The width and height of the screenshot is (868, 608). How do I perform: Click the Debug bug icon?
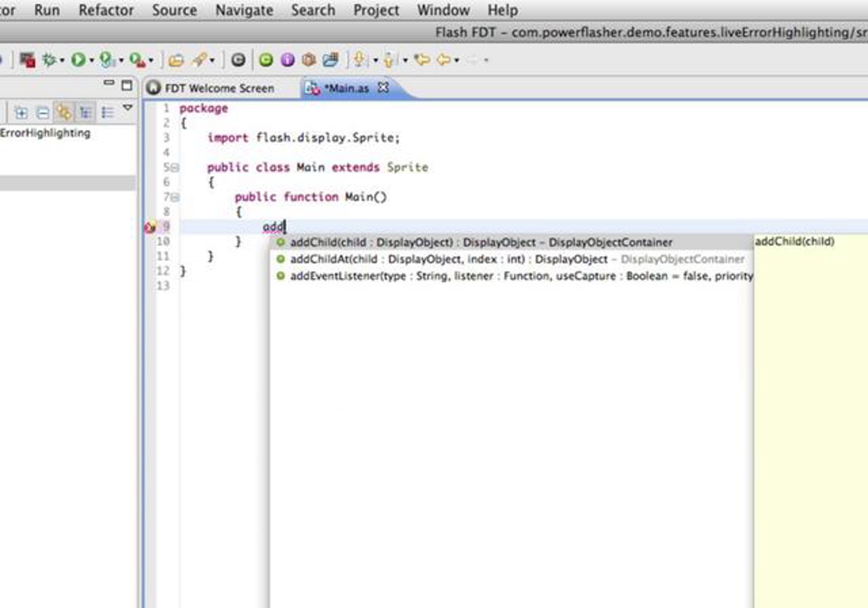click(50, 60)
